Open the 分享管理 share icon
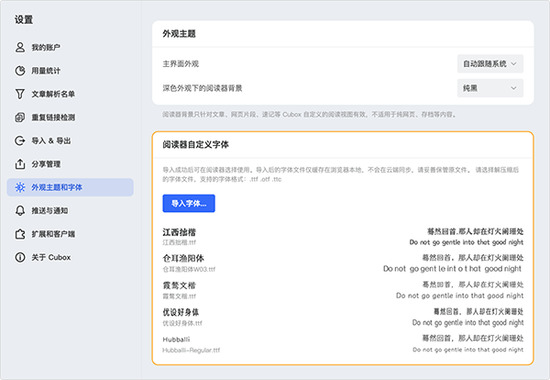Viewport: 550px width, 380px height. 20,164
